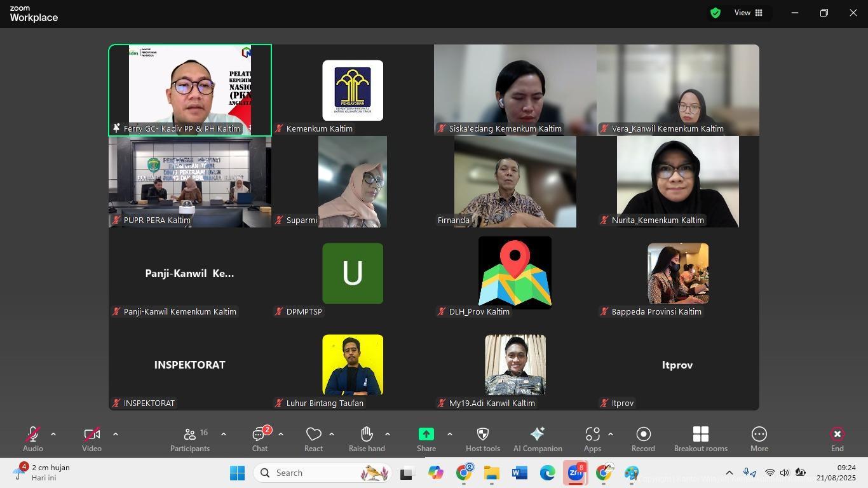Open Breakout rooms
868x488 pixels.
click(x=700, y=439)
